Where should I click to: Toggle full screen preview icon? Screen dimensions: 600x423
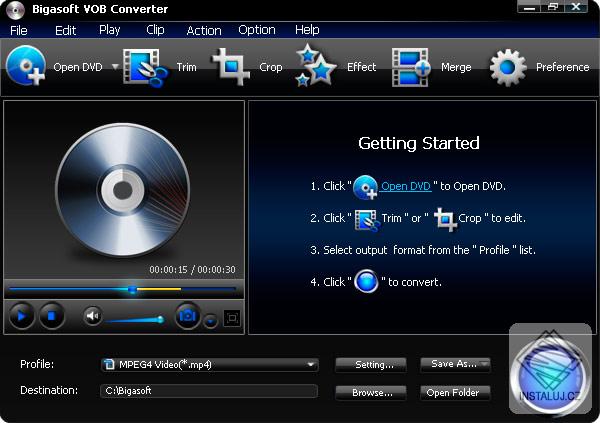point(232,318)
